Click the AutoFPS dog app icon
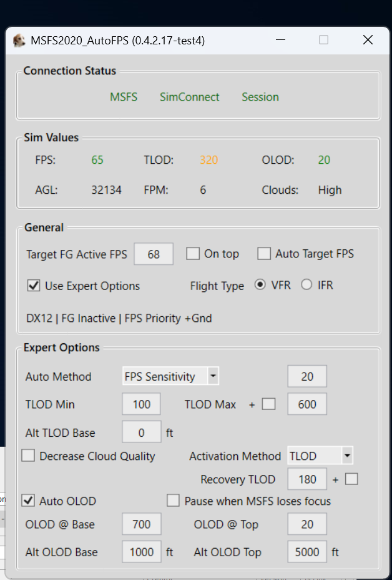 pos(19,41)
